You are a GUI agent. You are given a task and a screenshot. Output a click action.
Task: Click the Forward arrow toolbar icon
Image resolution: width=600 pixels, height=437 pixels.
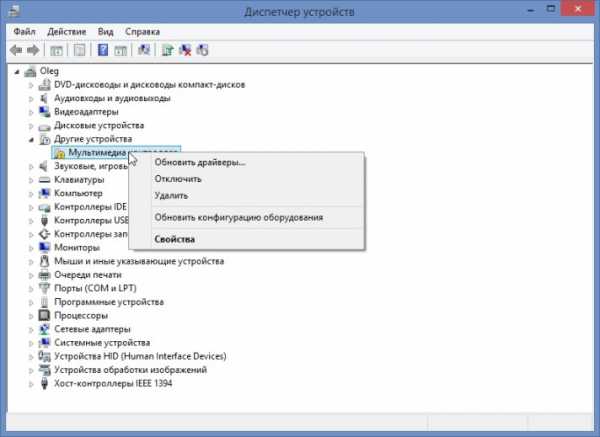(x=33, y=49)
